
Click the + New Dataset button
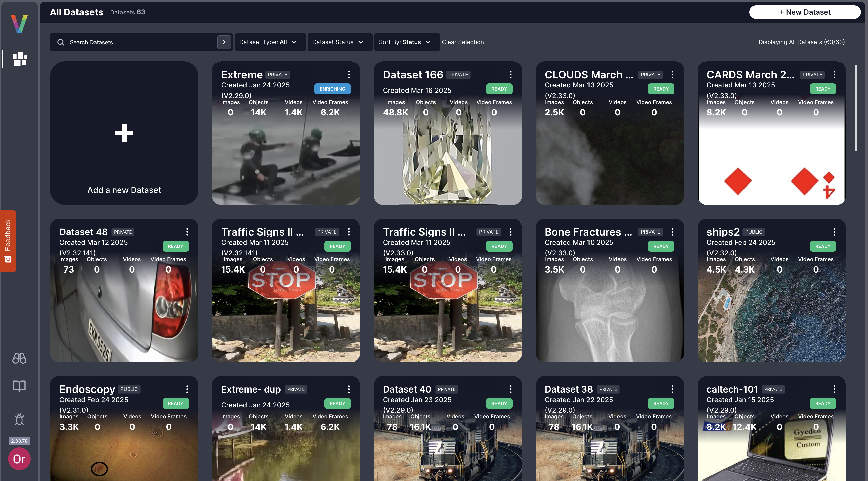(x=805, y=12)
